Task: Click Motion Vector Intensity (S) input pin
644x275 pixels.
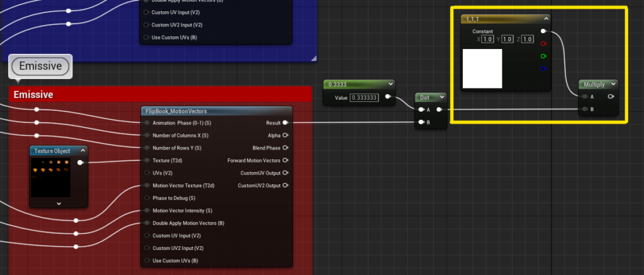Action: 147,211
